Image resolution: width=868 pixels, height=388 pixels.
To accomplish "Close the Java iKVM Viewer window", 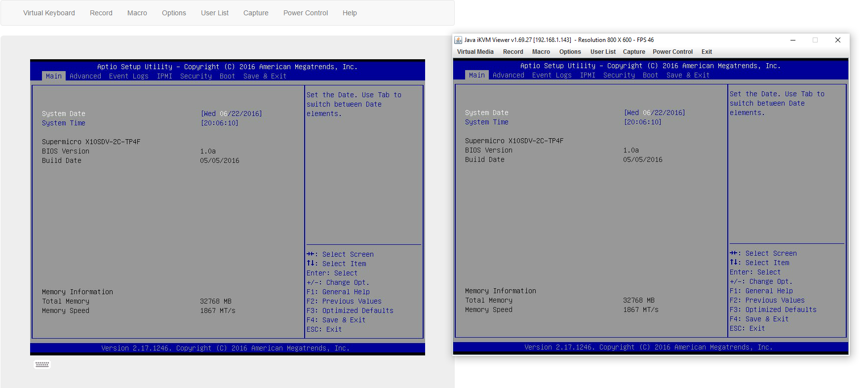I will 837,40.
